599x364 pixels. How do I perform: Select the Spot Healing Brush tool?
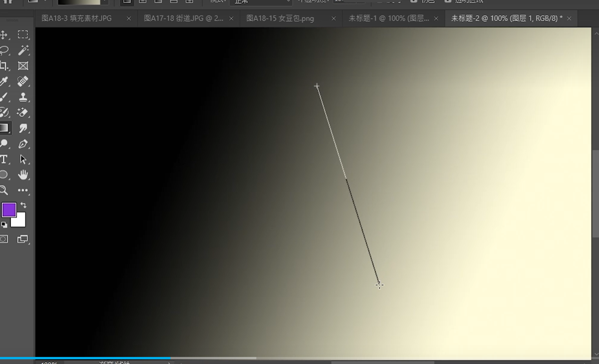(23, 81)
